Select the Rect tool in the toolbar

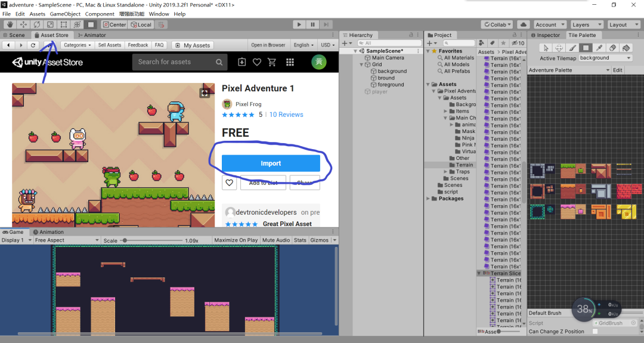(x=64, y=24)
